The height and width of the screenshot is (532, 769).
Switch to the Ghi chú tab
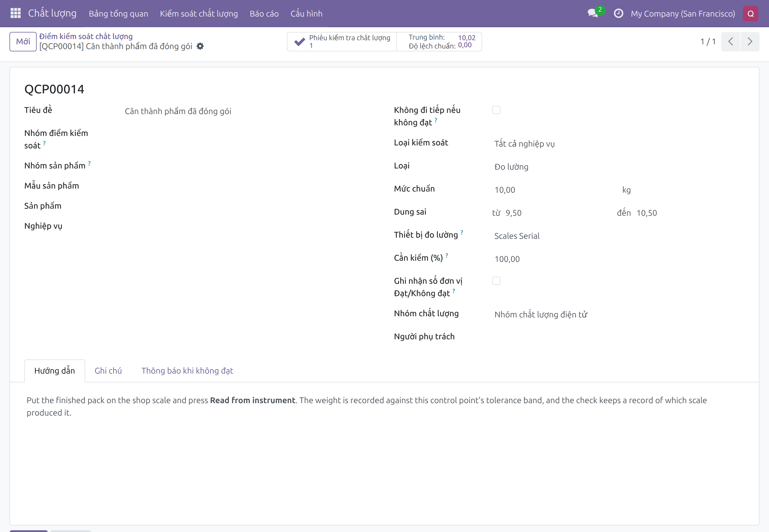point(108,371)
